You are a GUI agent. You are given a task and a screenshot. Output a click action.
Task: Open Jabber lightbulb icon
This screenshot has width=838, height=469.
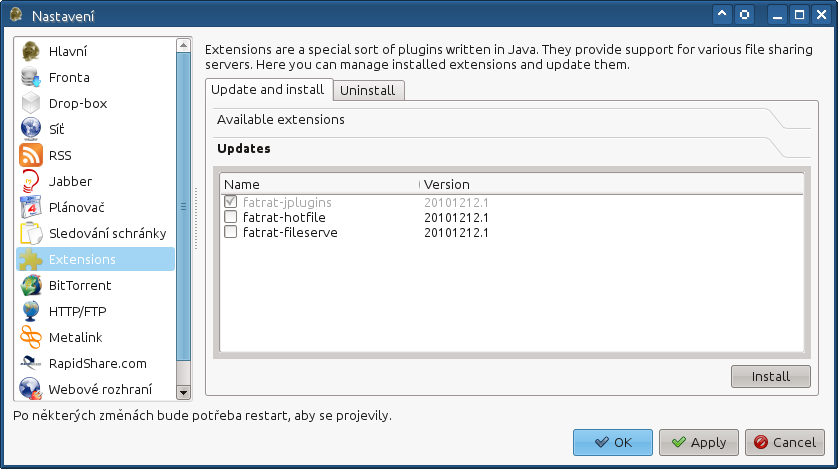pyautogui.click(x=31, y=181)
